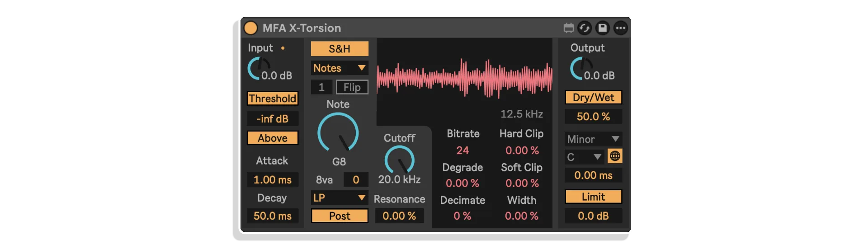Click the MFA X-Torsion title text
Image resolution: width=868 pixels, height=249 pixels.
point(302,28)
